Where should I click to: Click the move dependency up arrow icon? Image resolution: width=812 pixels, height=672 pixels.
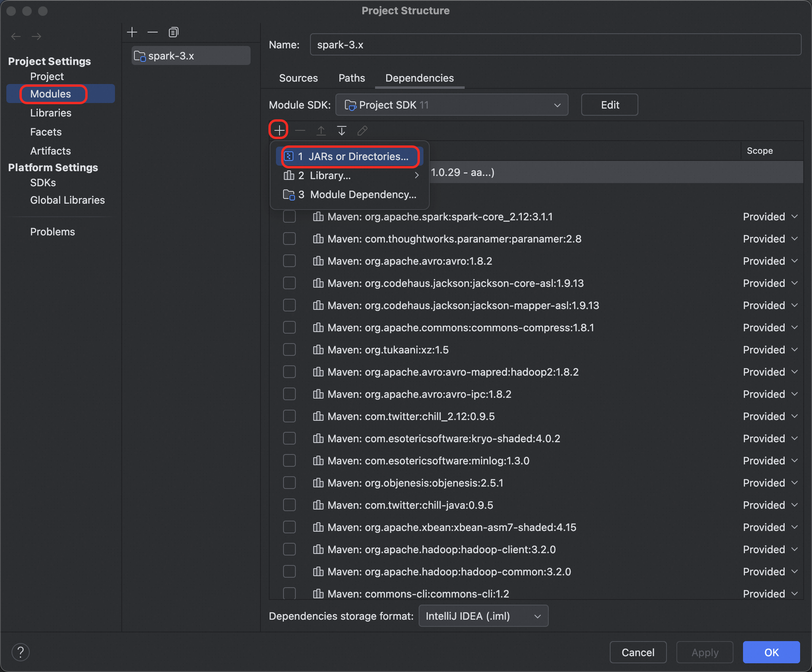coord(321,130)
